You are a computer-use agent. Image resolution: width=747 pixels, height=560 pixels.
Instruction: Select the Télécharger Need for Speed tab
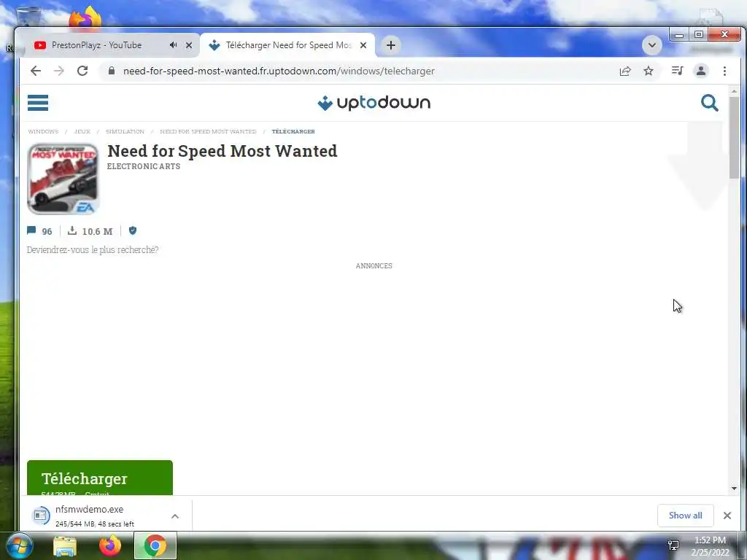pos(287,45)
